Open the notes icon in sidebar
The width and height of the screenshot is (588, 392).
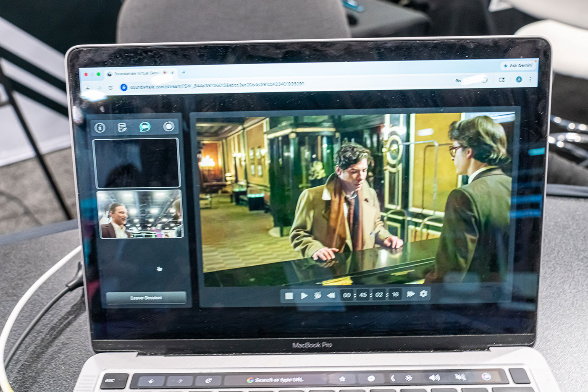(122, 127)
